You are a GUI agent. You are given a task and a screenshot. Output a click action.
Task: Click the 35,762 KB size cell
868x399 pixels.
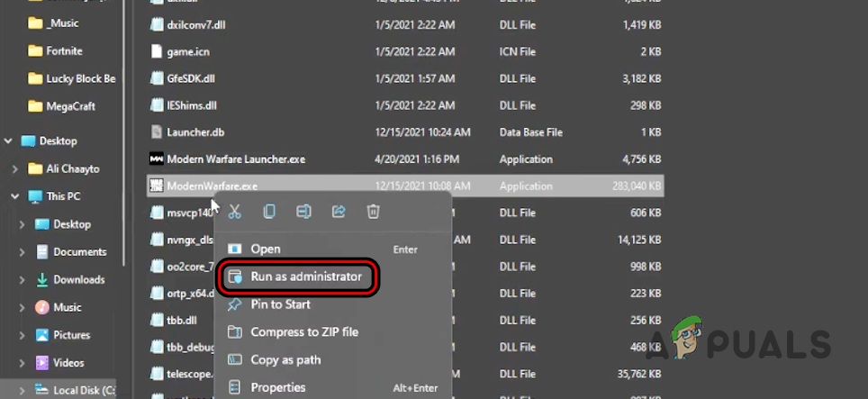pyautogui.click(x=639, y=374)
